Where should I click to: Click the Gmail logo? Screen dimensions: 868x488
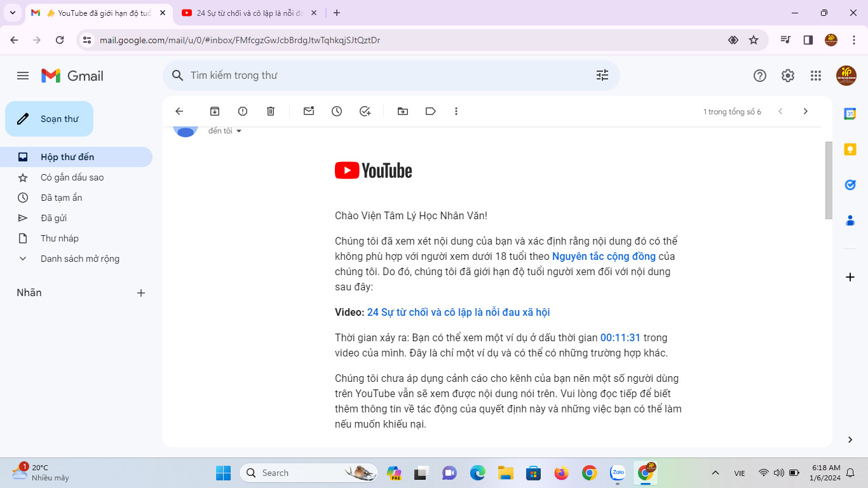pos(72,76)
